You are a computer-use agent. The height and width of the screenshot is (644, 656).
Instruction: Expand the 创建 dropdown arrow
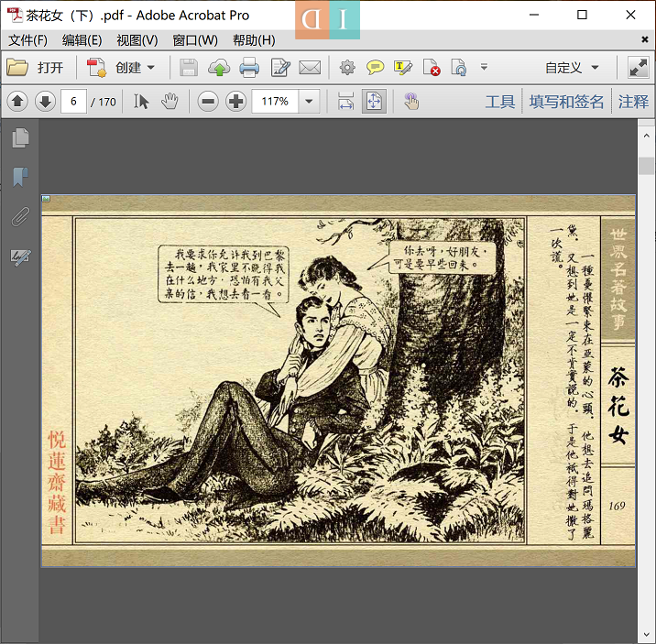point(151,67)
